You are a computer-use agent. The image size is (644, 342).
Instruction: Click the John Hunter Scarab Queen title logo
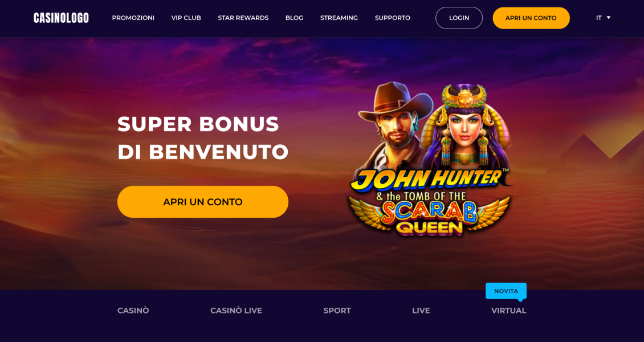click(x=430, y=202)
